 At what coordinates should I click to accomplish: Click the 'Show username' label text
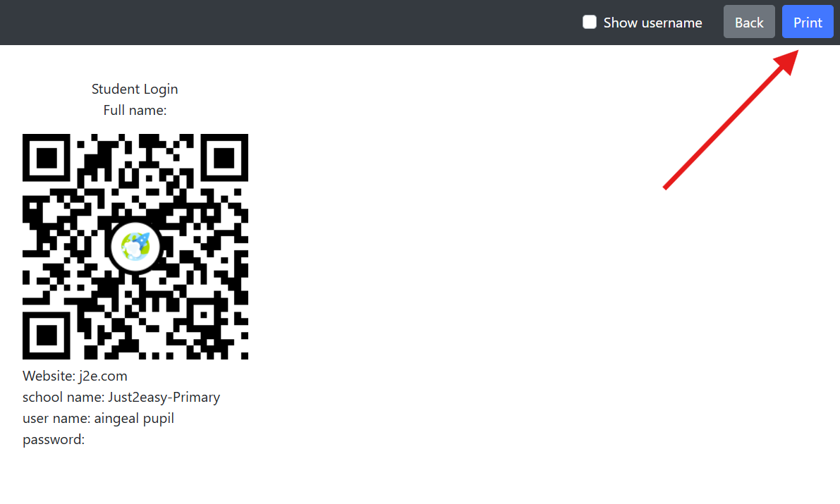click(652, 23)
